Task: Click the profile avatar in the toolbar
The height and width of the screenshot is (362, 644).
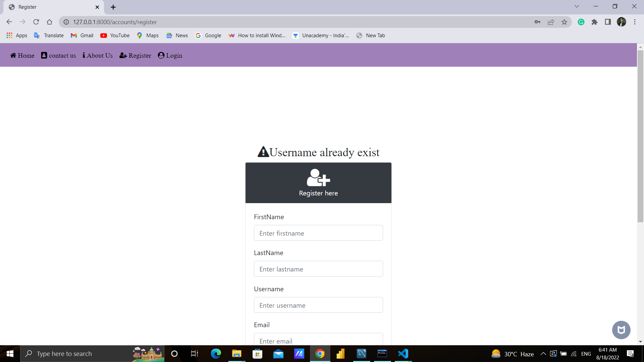Action: (x=622, y=22)
